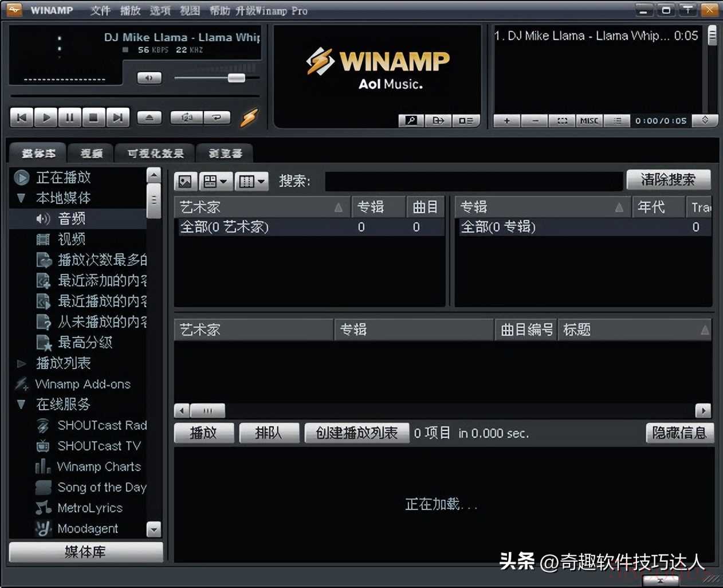723x588 pixels.
Task: Open 正在播放 in the sidebar
Action: [63, 178]
